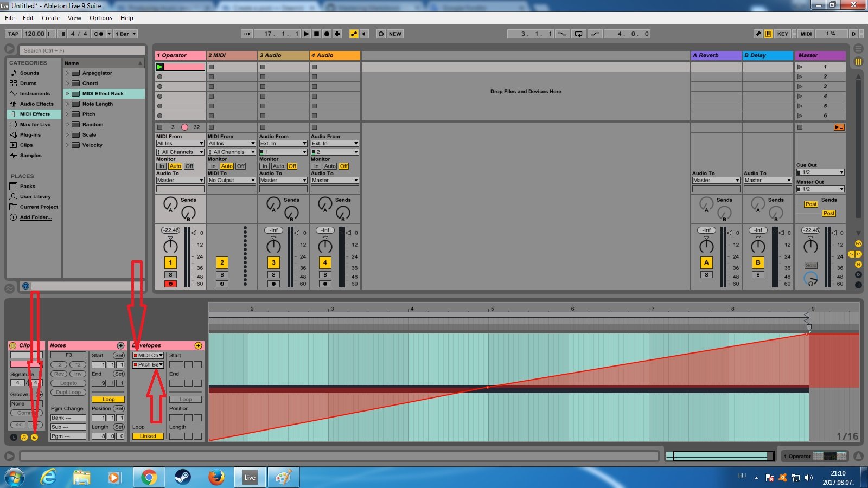
Task: Toggle the KEY map mode button
Action: pos(782,34)
